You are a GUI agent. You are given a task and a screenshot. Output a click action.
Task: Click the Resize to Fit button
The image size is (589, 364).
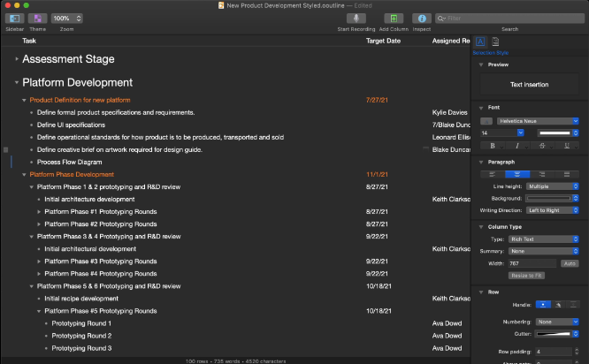click(x=526, y=276)
